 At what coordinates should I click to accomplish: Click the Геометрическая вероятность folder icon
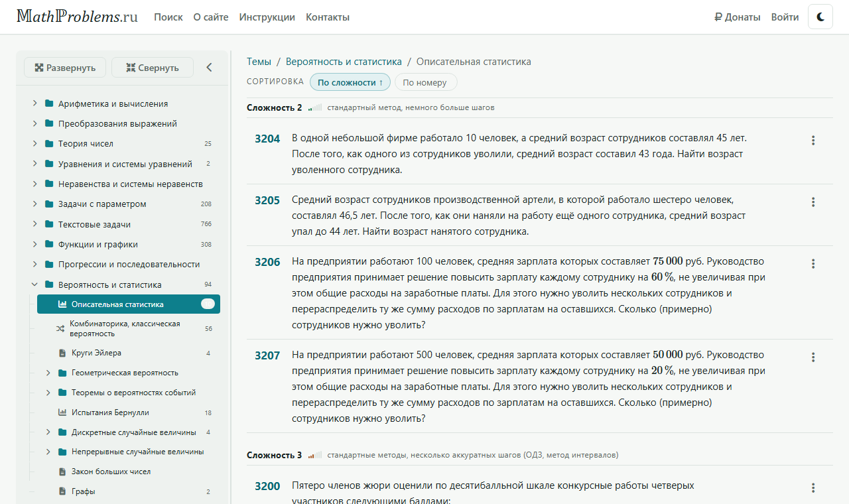[x=62, y=373]
